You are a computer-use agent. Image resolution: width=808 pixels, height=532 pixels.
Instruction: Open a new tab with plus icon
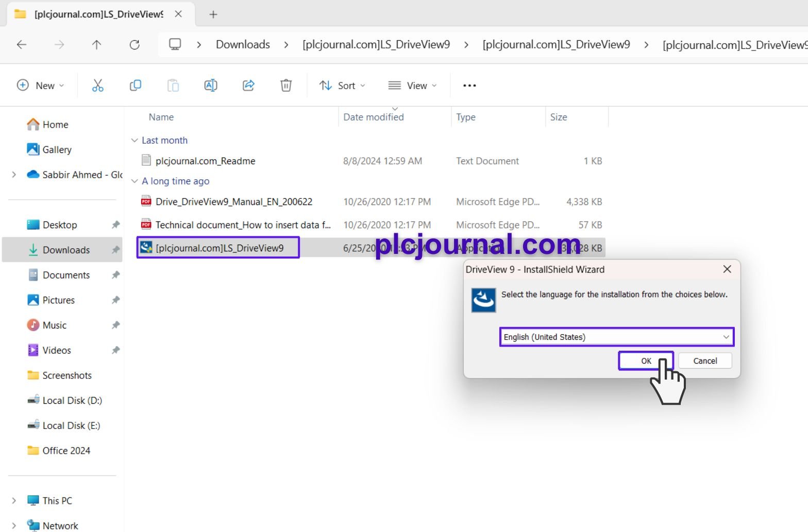tap(213, 14)
